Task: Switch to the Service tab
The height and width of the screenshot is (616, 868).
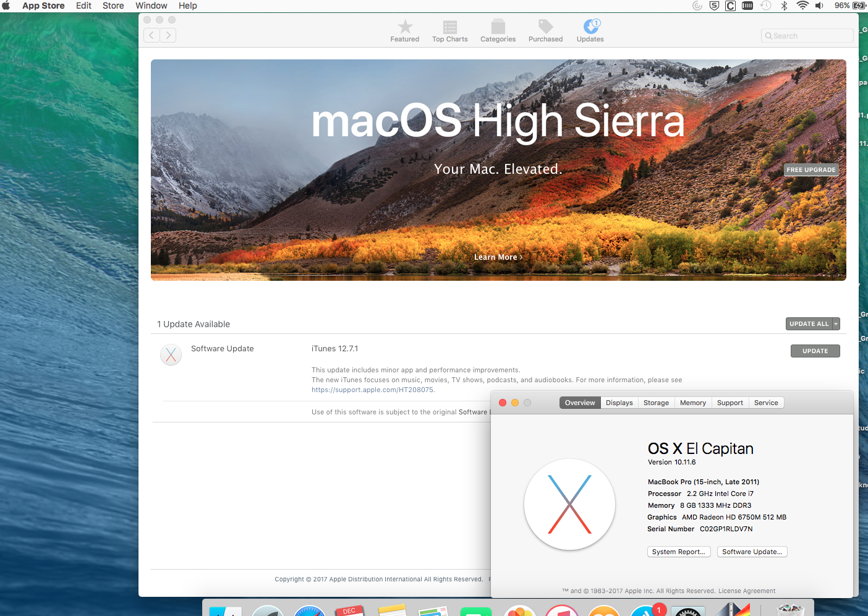Action: [x=766, y=403]
